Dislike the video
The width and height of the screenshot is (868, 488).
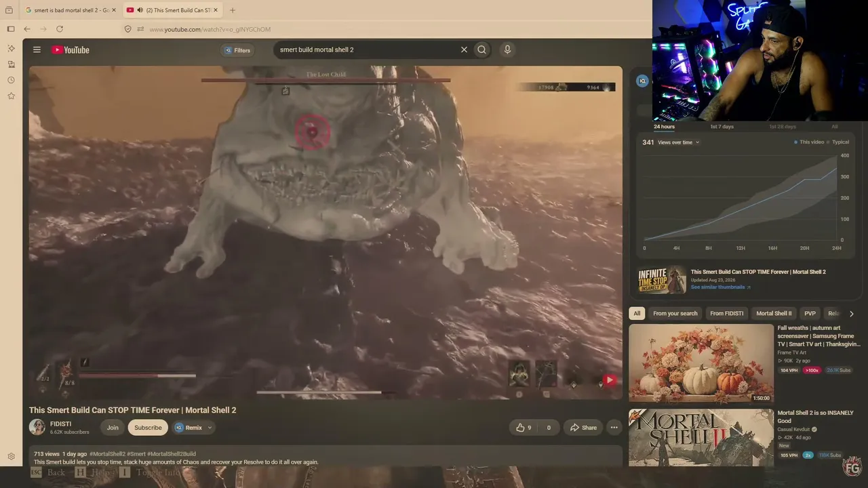coord(549,428)
